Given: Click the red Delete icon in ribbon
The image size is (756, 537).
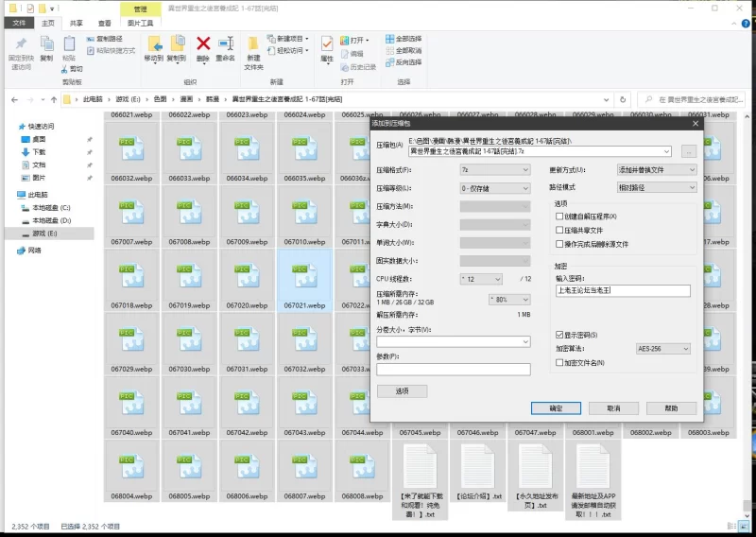Looking at the screenshot, I should tap(202, 44).
